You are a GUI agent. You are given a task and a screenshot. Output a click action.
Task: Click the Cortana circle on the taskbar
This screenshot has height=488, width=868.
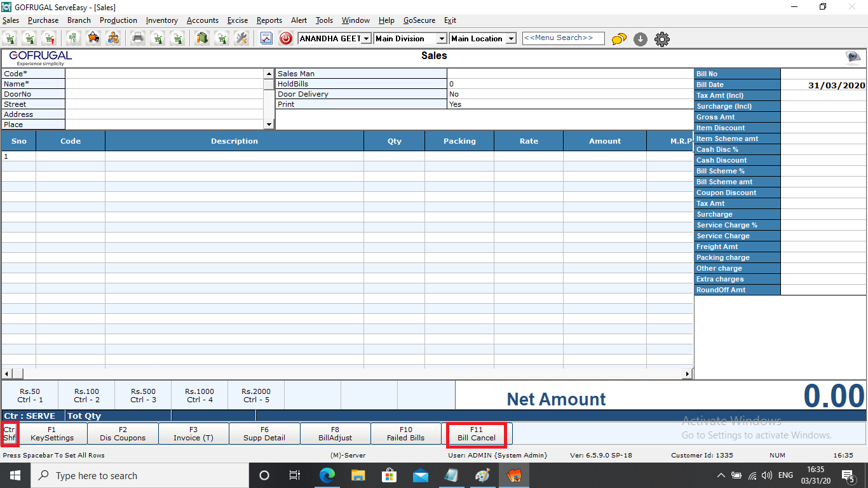pos(264,475)
